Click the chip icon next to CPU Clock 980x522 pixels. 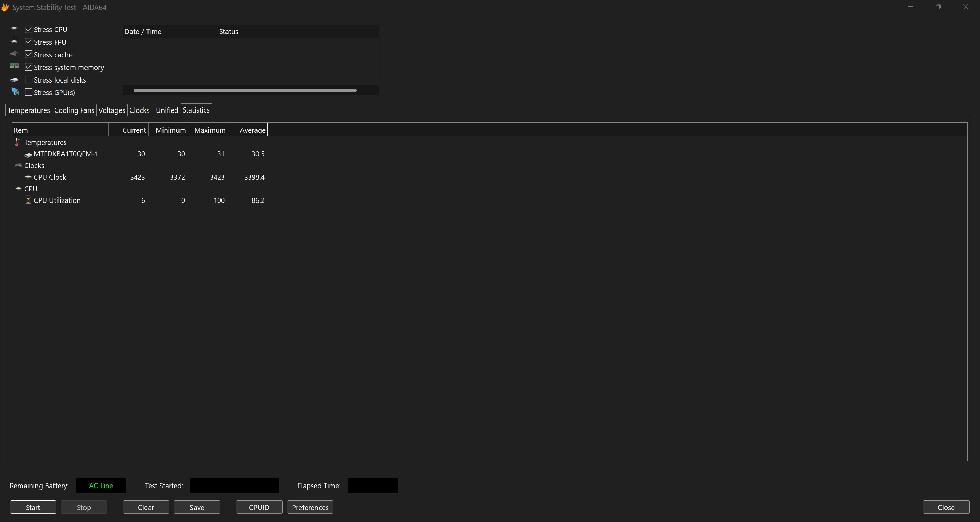(28, 177)
